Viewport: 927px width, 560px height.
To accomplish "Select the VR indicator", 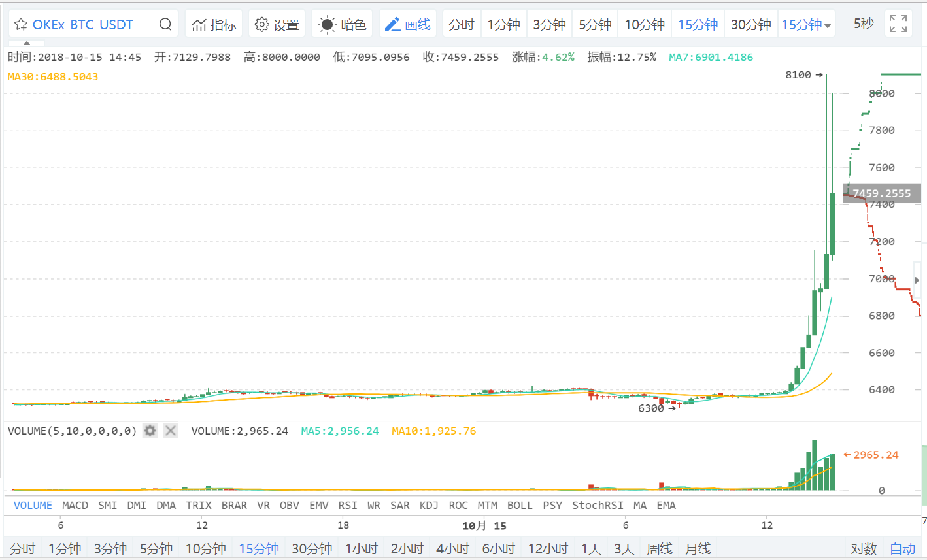I will [x=263, y=506].
